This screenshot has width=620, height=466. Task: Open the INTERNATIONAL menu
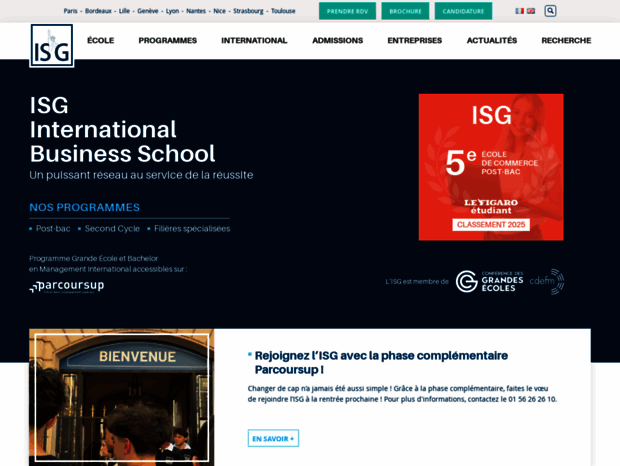pos(254,40)
